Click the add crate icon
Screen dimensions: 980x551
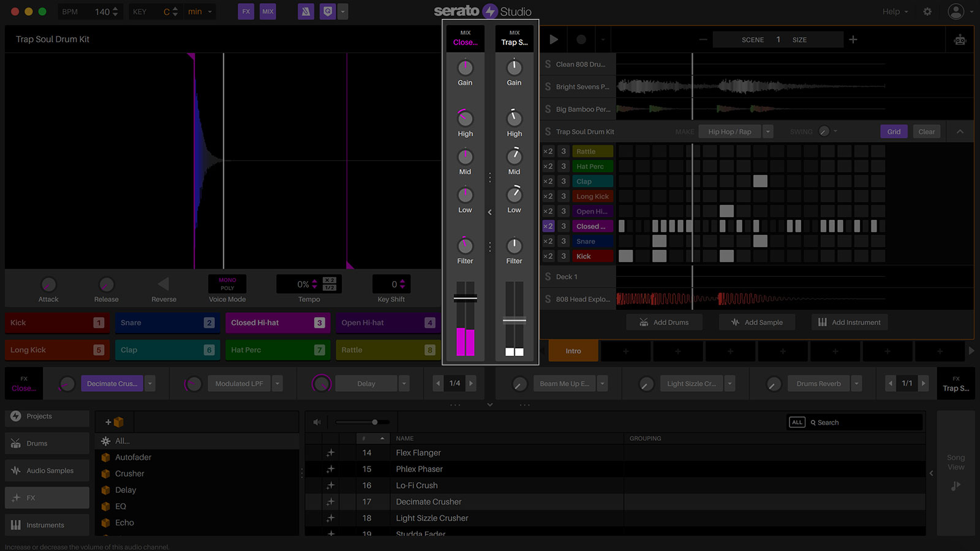(x=115, y=422)
